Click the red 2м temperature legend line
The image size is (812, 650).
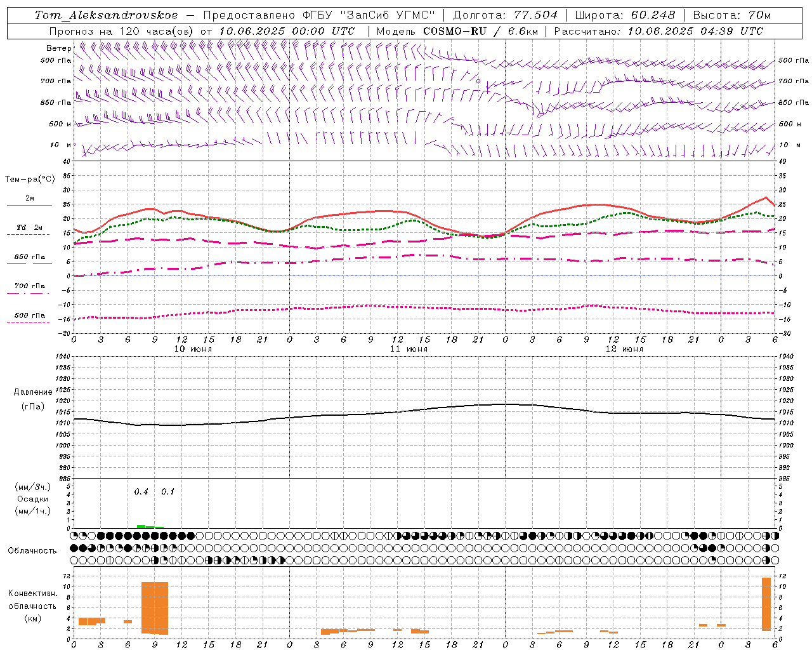click(x=29, y=205)
